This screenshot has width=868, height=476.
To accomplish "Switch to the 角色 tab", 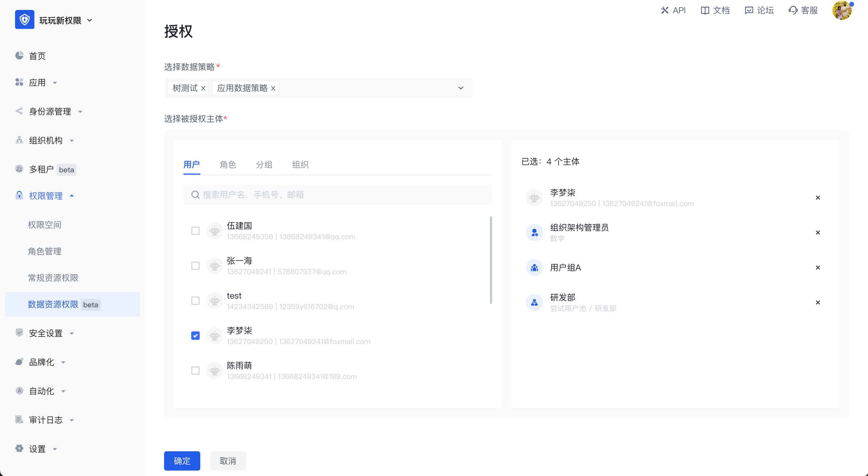I will coord(228,164).
